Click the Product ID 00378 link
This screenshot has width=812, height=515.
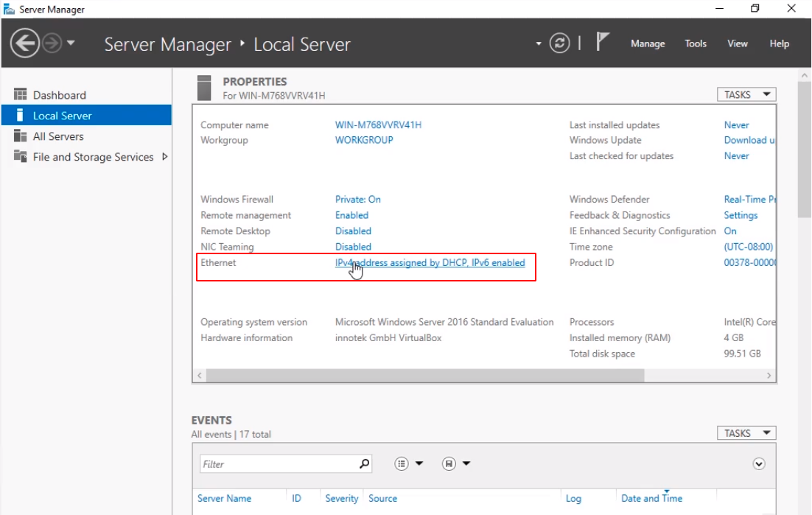coord(749,262)
